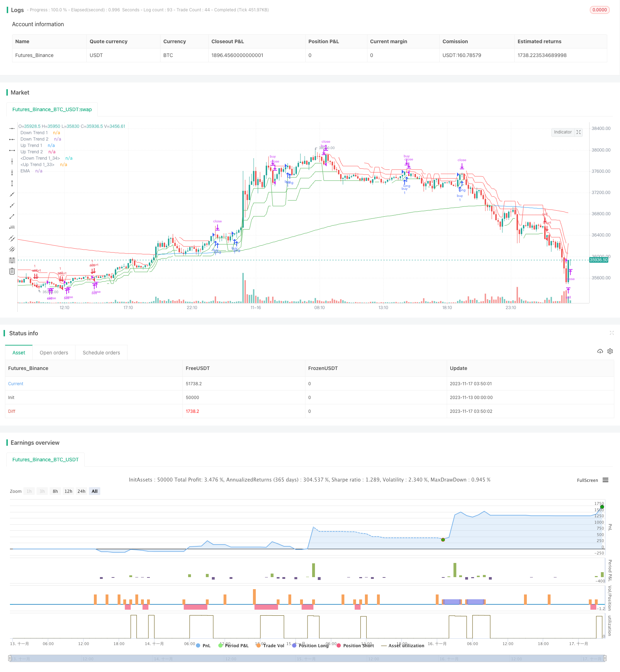Set the zoom range to 24h
This screenshot has height=672, width=620.
click(81, 491)
